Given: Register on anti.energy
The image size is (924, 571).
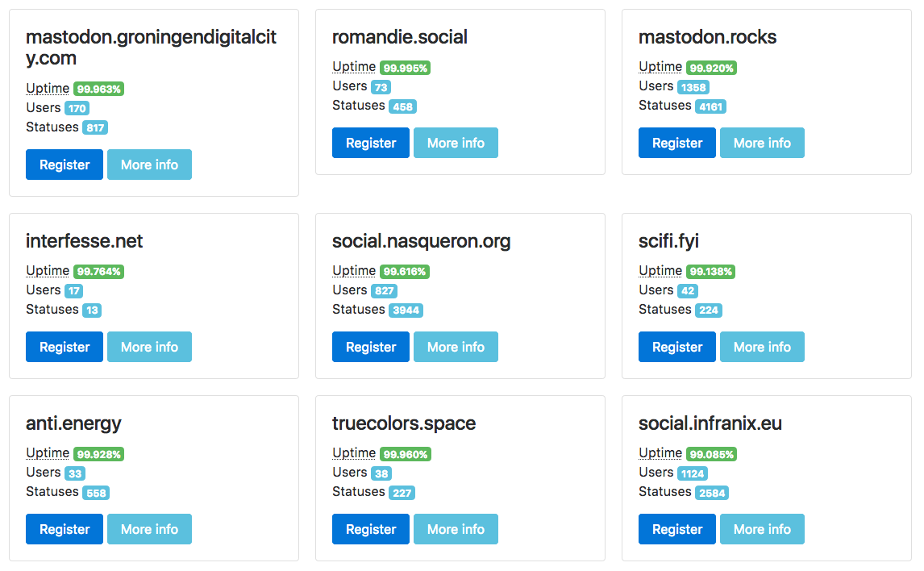Looking at the screenshot, I should pos(65,529).
